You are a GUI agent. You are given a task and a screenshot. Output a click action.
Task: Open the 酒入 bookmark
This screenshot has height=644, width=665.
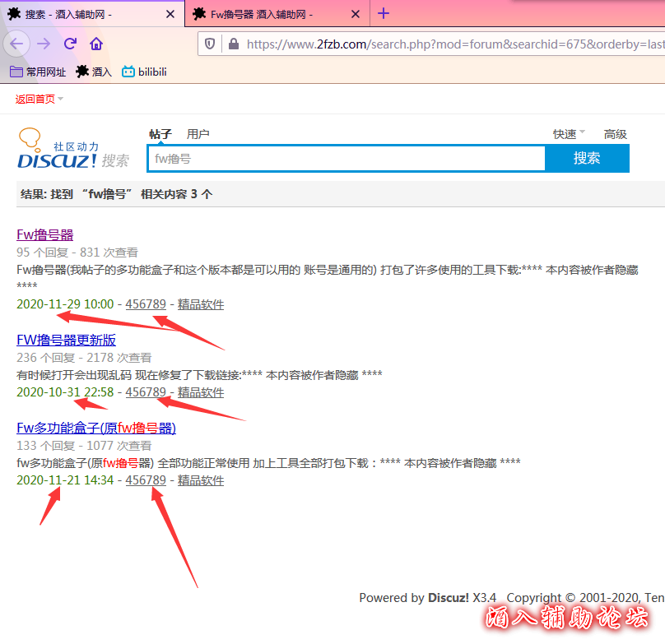(x=94, y=72)
